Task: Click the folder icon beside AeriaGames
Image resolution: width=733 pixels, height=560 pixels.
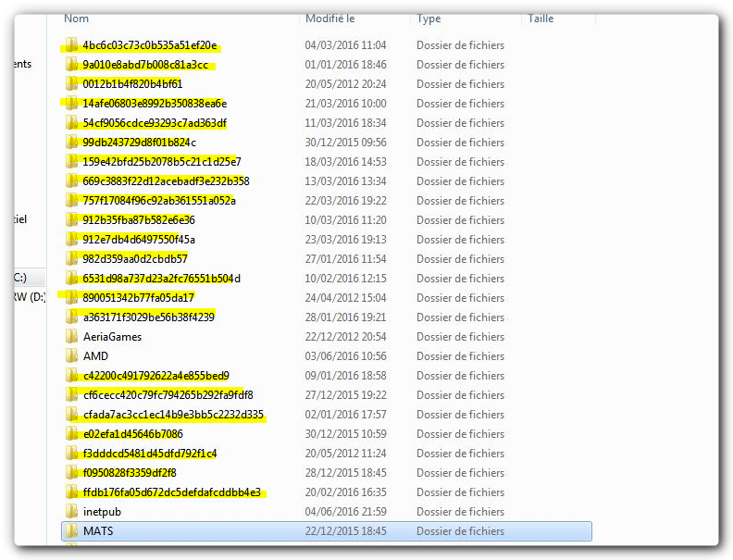Action: point(71,337)
